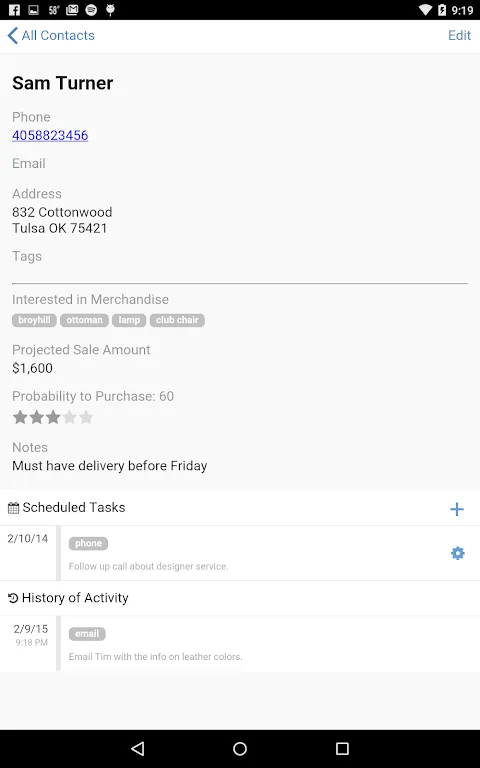This screenshot has width=480, height=768.
Task: Tap the Android recent apps button
Action: 342,748
